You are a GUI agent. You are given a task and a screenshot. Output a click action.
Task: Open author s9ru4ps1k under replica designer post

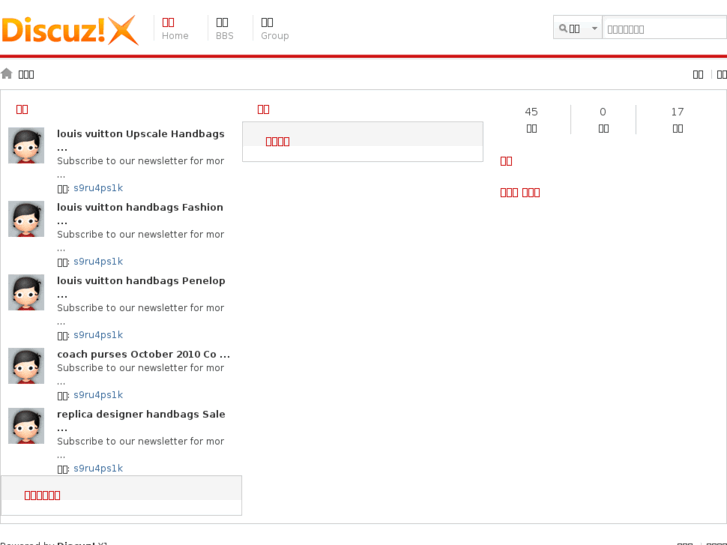[98, 468]
